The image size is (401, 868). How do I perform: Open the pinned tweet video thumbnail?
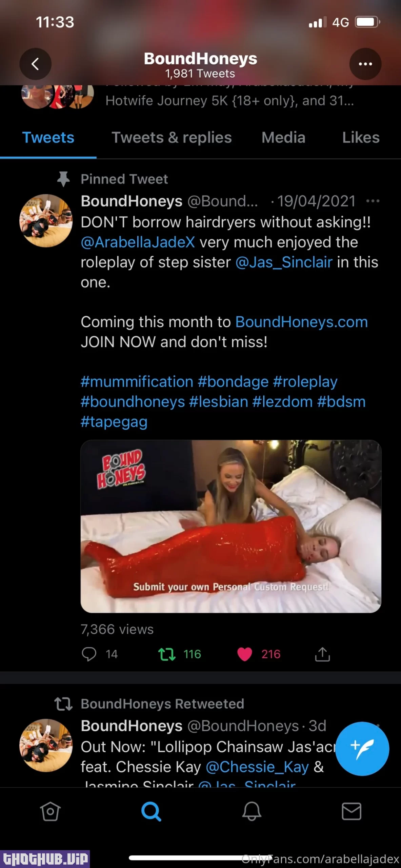pos(231,526)
